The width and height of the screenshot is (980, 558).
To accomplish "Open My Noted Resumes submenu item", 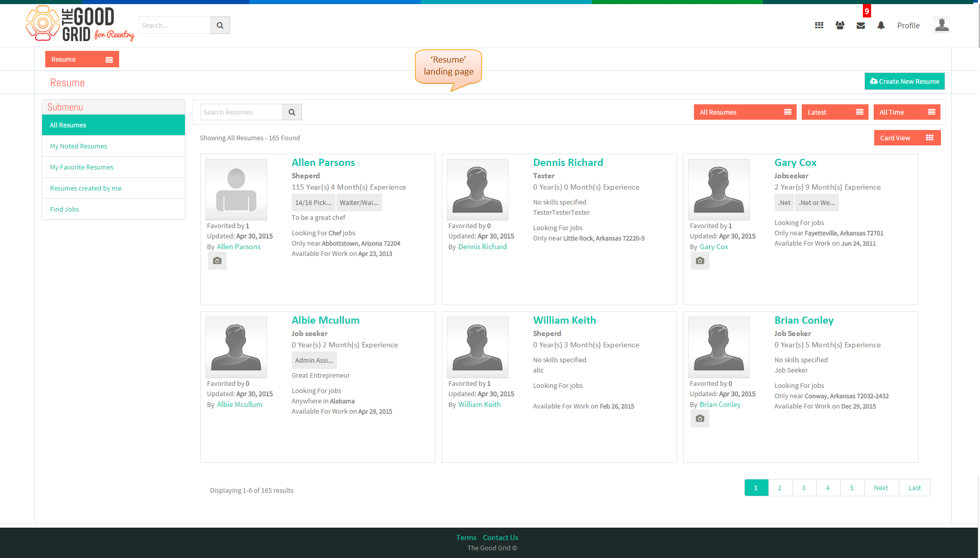I will [114, 146].
